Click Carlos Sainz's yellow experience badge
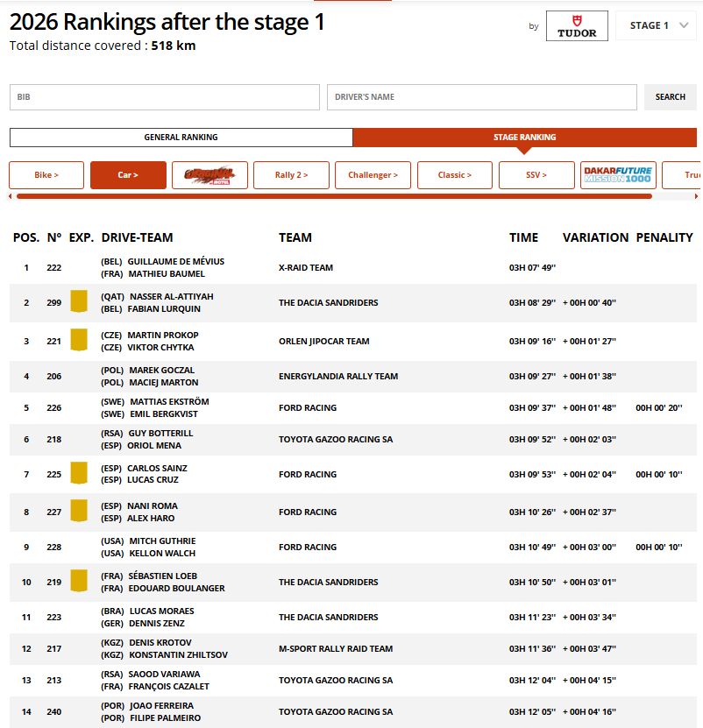703x728 pixels. [x=79, y=473]
